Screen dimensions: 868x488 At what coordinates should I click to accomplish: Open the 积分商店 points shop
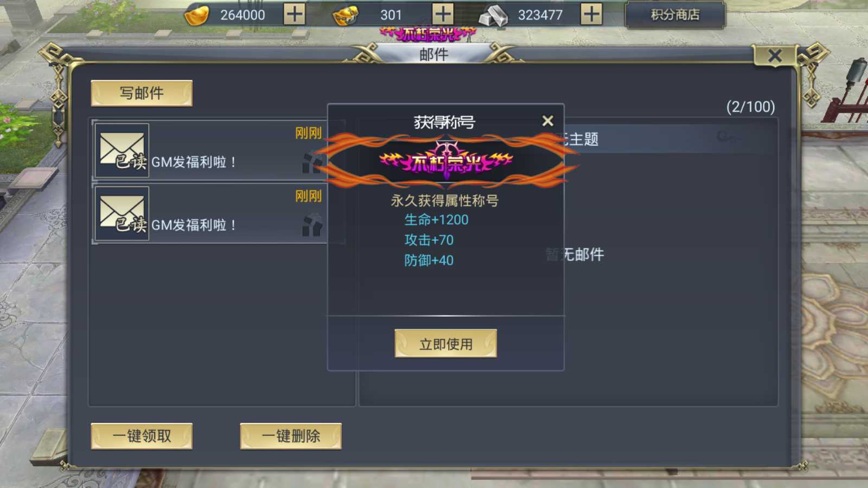click(x=675, y=15)
